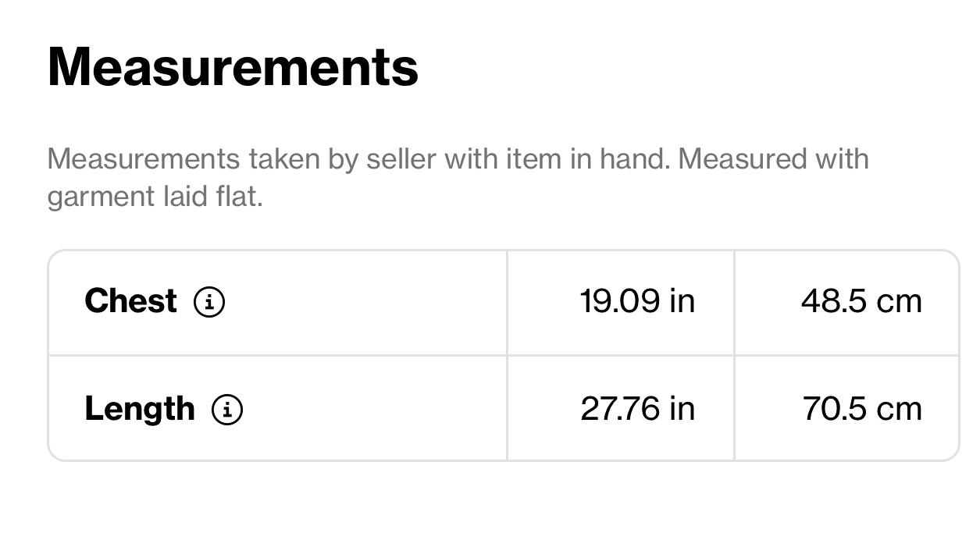Viewport: 980px width, 540px height.
Task: Select the Chest row label
Action: [x=130, y=301]
